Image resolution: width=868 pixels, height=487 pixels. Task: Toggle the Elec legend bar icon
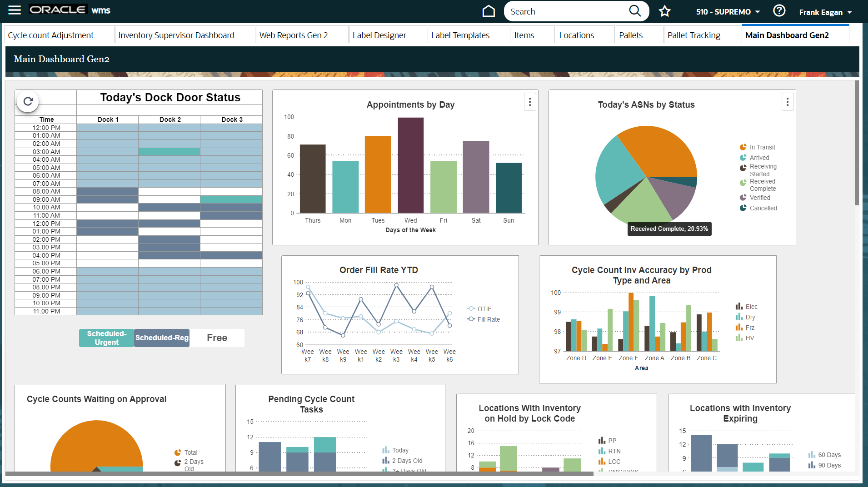point(739,307)
